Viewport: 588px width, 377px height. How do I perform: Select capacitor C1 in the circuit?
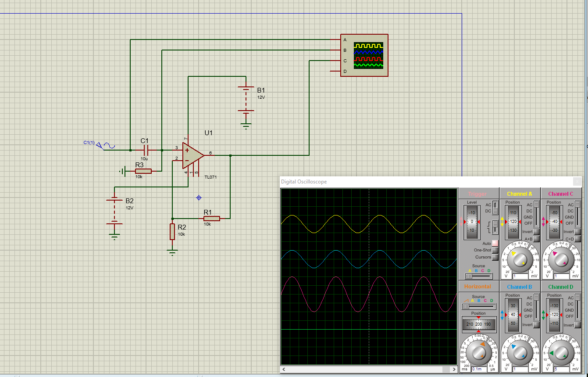tap(146, 150)
